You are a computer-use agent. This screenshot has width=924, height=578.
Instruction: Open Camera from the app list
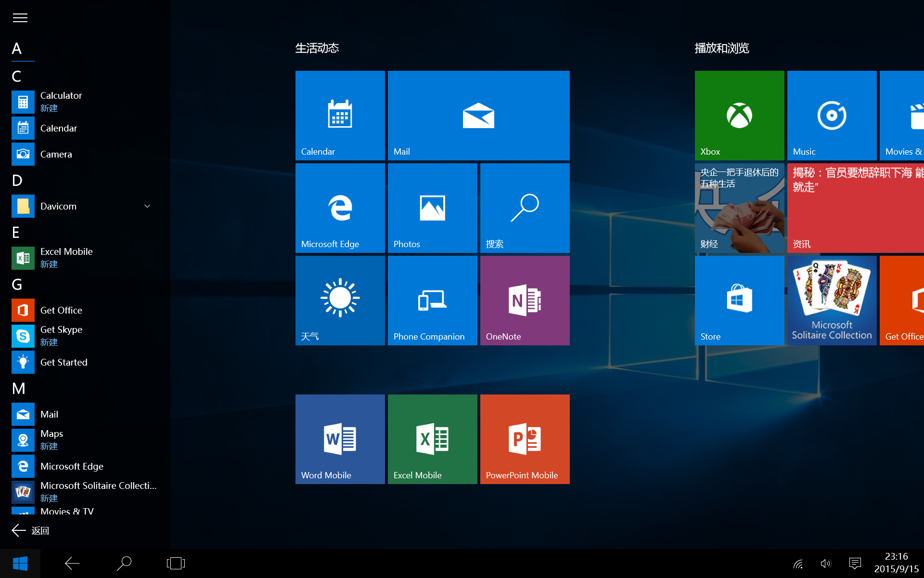(x=56, y=154)
